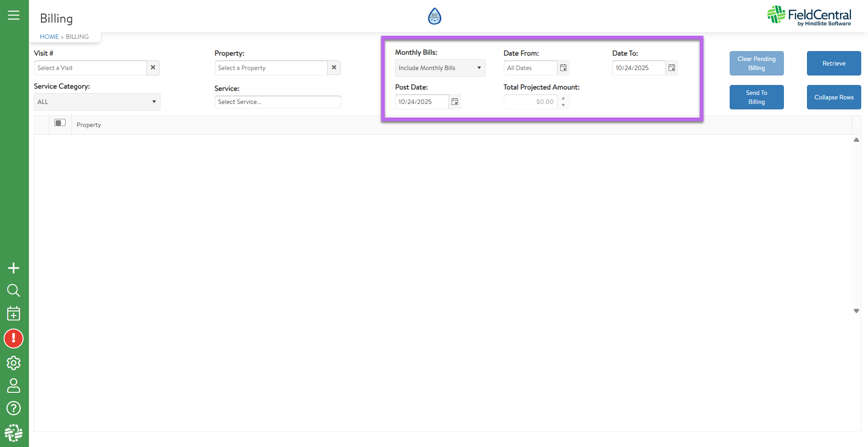Increase Total Projected Amount with up arrow
This screenshot has width=868, height=447.
tap(563, 98)
